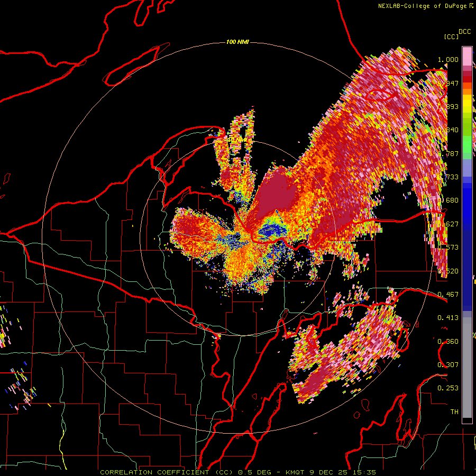Click the 0.253 scale value

448,388
